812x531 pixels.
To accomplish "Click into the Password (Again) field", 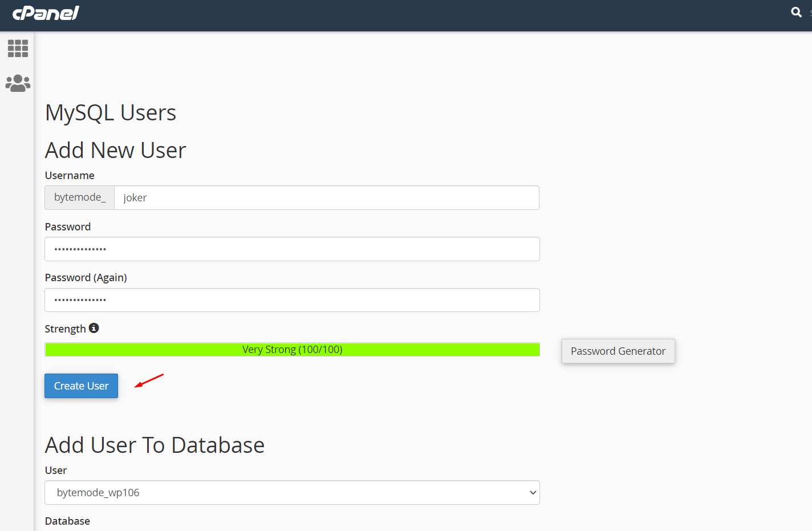I will (292, 300).
